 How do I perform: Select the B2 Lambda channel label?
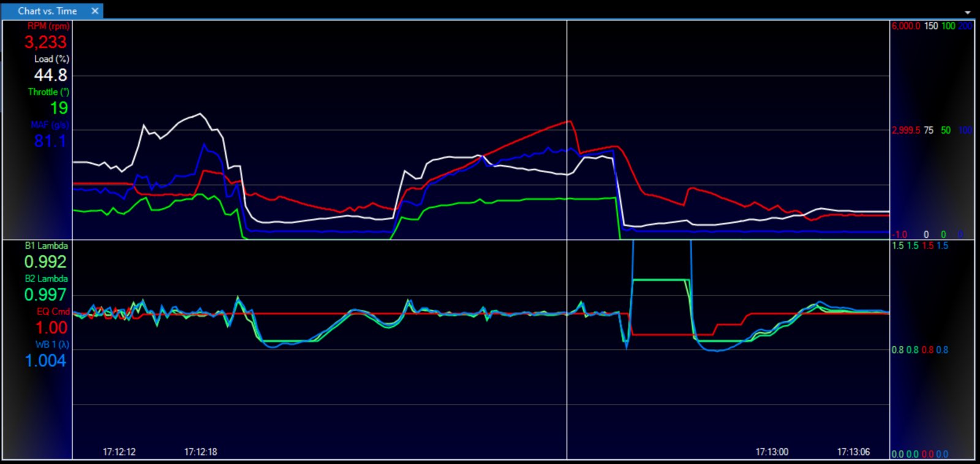coord(46,279)
